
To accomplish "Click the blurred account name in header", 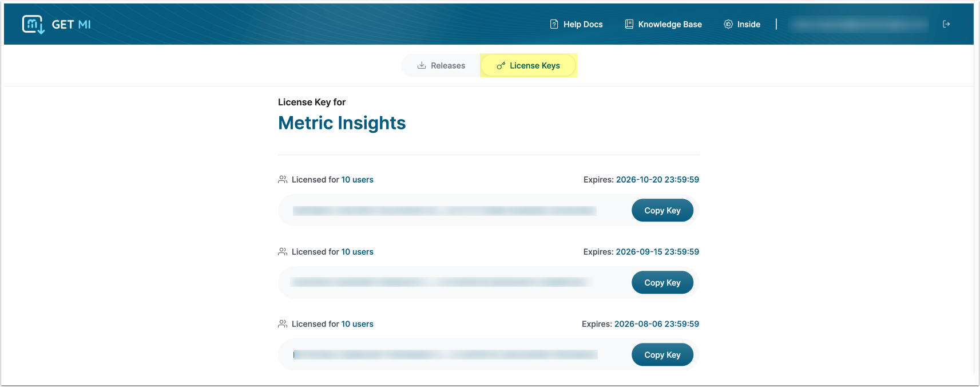I will 858,24.
